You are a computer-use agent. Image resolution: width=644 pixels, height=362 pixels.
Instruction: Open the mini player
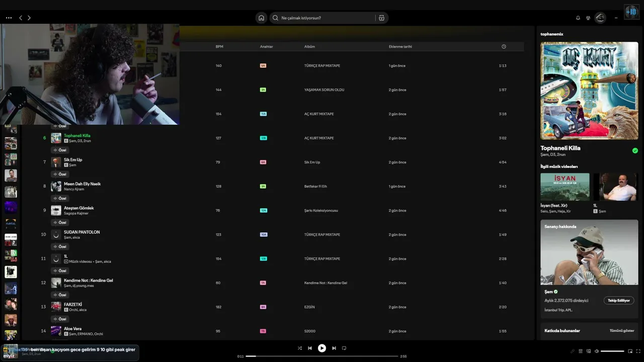[x=630, y=351]
